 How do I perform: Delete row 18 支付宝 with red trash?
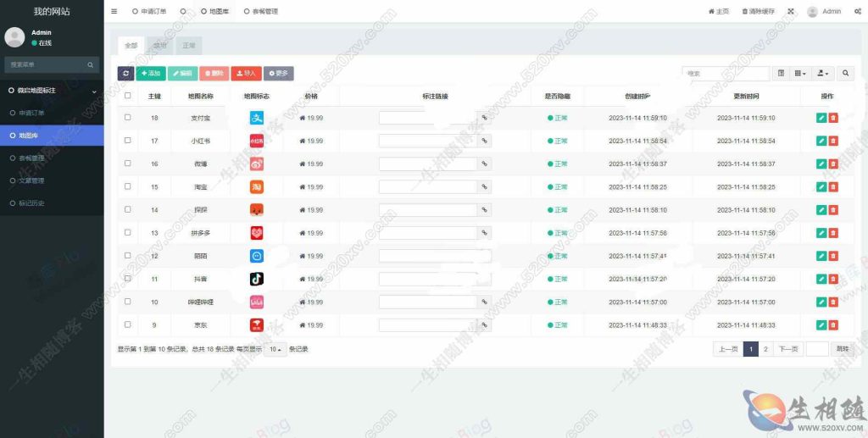(833, 118)
